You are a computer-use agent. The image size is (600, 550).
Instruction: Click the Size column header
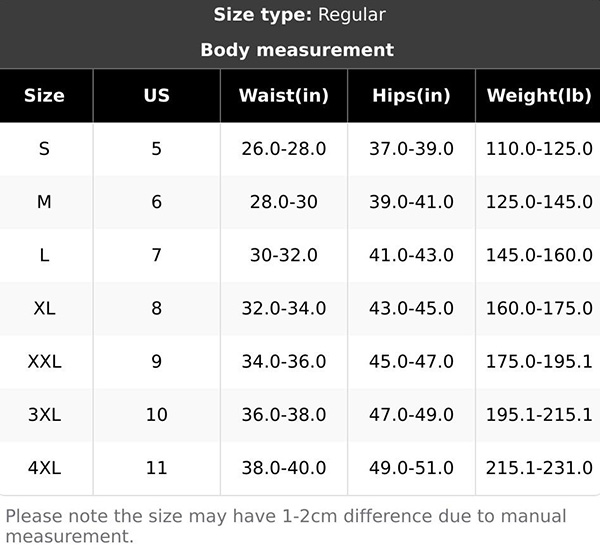coord(44,95)
